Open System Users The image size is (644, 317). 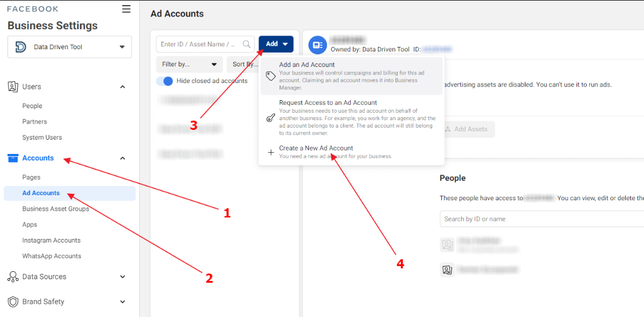click(42, 137)
